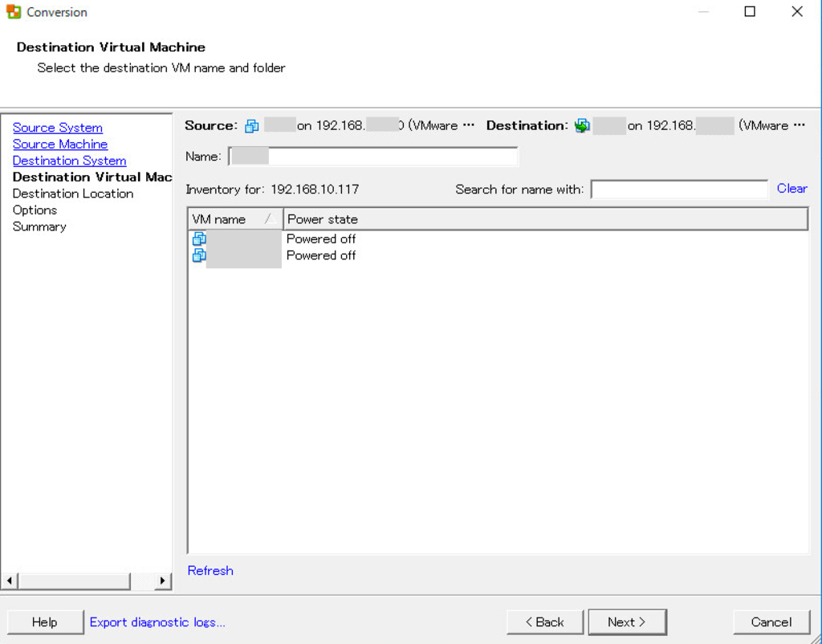Click the Options step label

(x=35, y=210)
